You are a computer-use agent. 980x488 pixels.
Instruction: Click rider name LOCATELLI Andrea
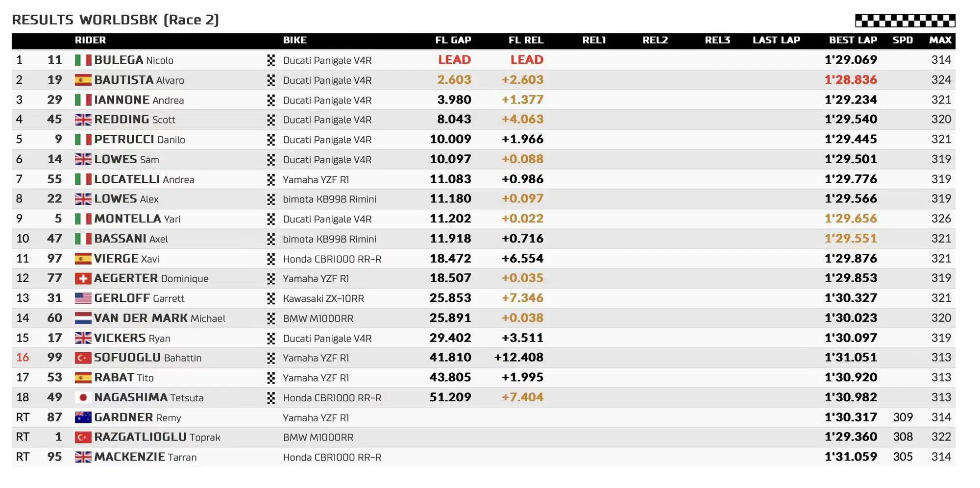point(144,179)
